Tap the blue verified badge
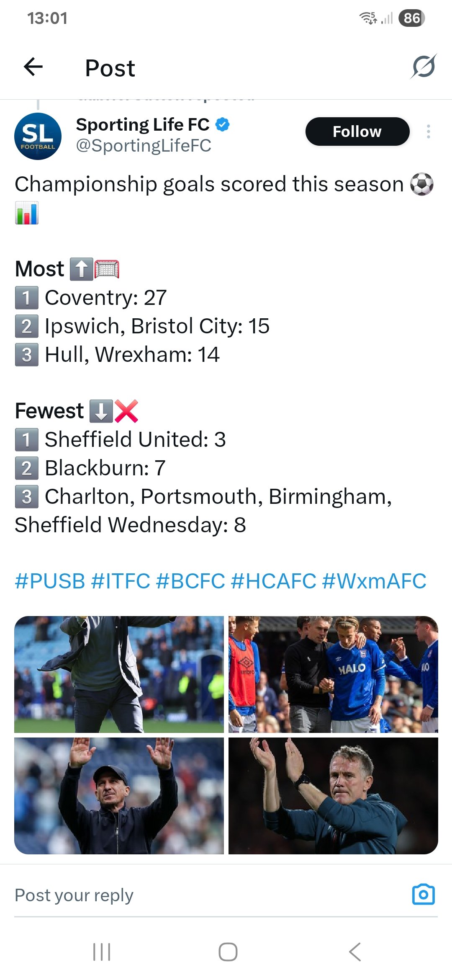The image size is (452, 980). pos(223,124)
